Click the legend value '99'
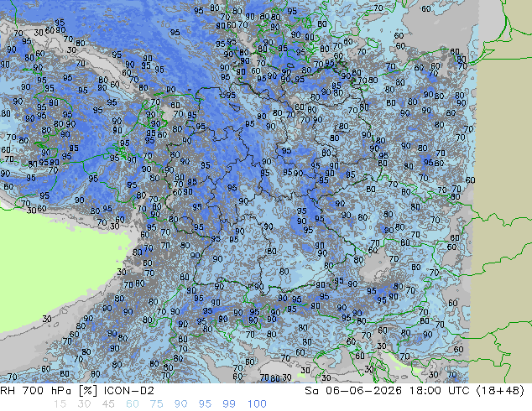Screen dimensions: 532x411 (x=229, y=404)
